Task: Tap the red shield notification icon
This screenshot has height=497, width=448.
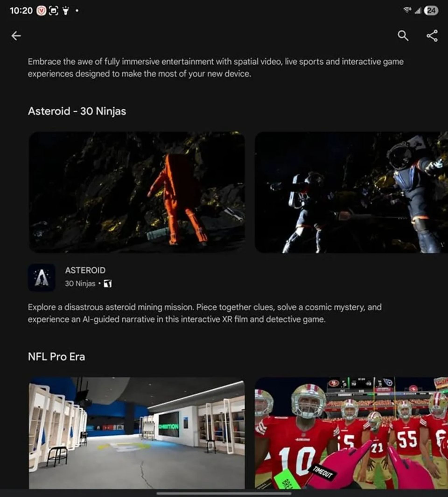Action: pos(41,10)
